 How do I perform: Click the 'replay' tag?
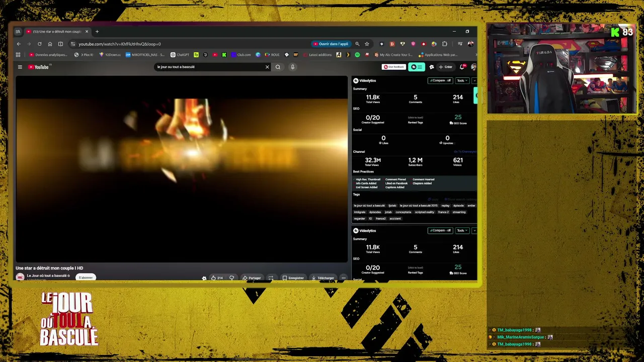[x=445, y=206]
